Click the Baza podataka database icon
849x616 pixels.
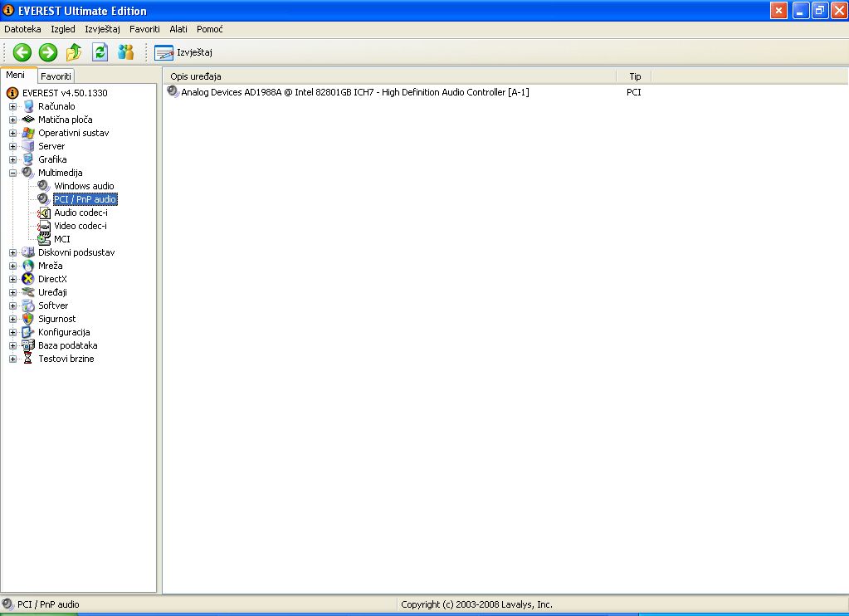pyautogui.click(x=28, y=345)
